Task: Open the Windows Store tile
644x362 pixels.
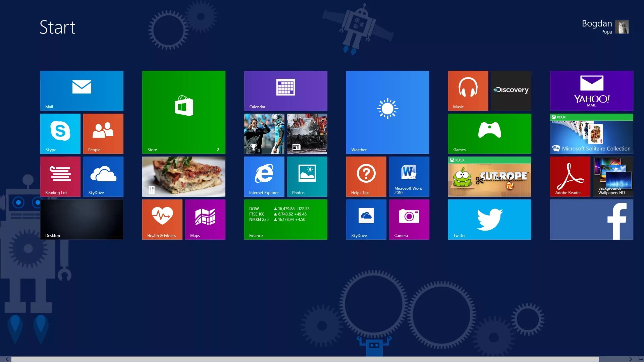Action: tap(183, 112)
